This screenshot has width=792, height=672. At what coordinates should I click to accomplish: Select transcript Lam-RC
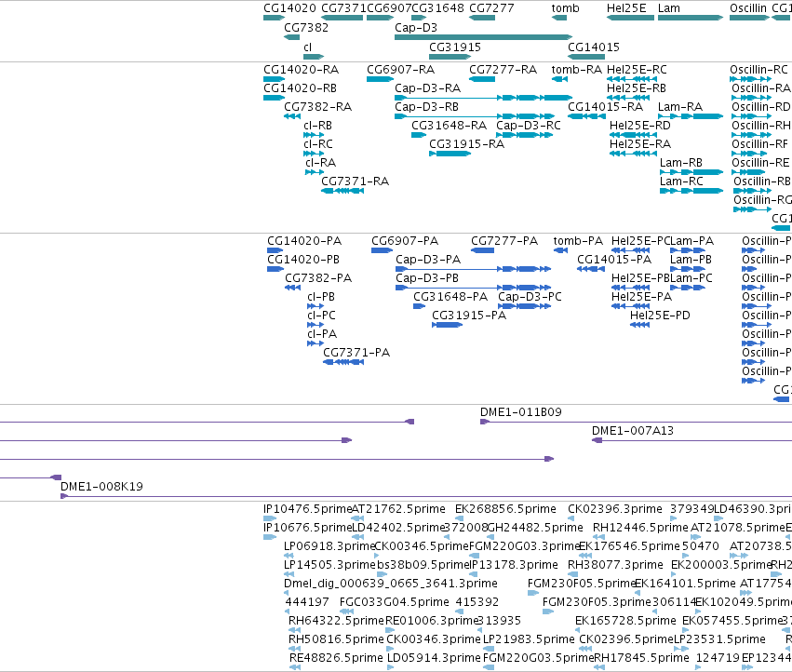tap(691, 191)
